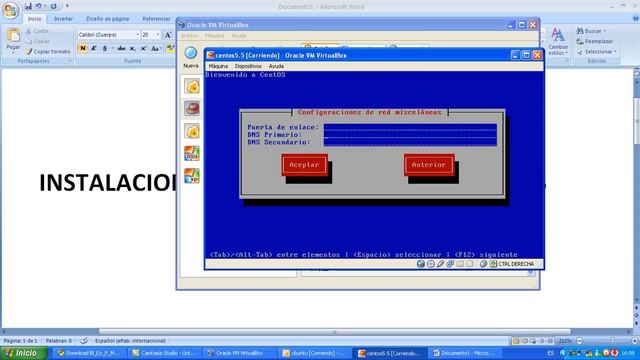Select print layout view button

tap(516, 341)
